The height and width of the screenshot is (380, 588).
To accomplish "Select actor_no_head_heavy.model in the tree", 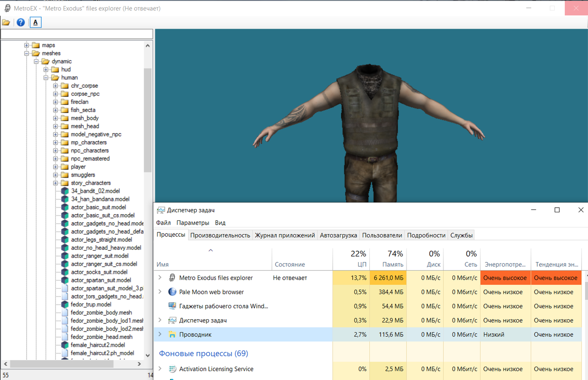I will 106,247.
